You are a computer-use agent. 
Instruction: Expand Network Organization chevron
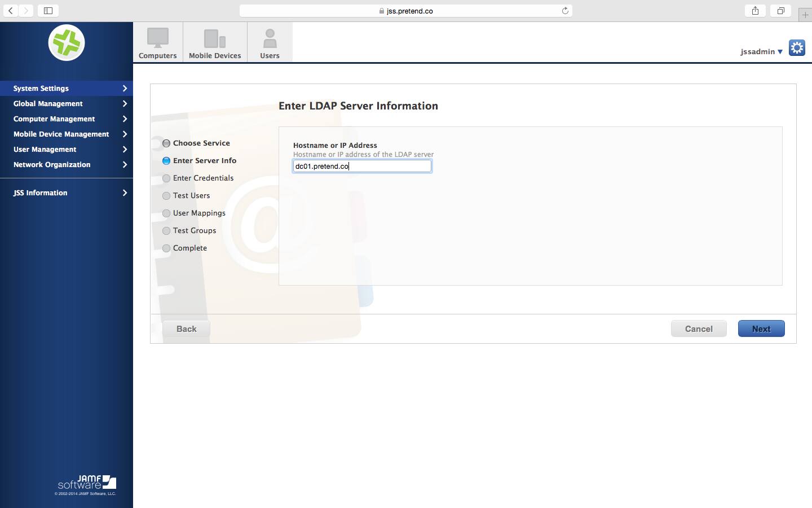125,164
